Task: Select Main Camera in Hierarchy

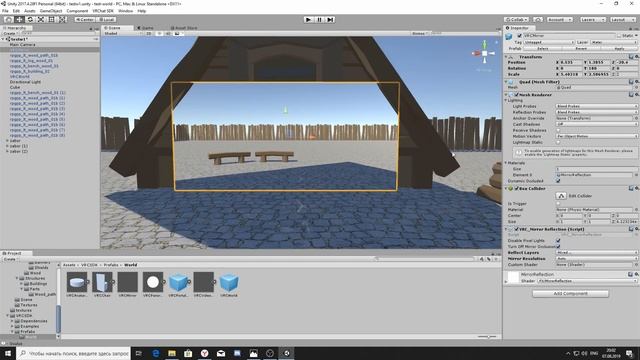Action: coord(22,44)
